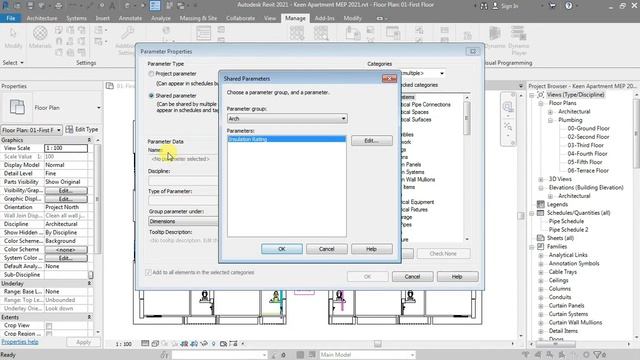Click the visual style icon in view control bar
Screen dimensions: 640x360
[x=155, y=344]
